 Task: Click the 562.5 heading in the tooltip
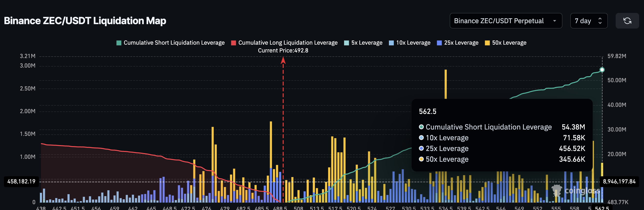tap(427, 111)
